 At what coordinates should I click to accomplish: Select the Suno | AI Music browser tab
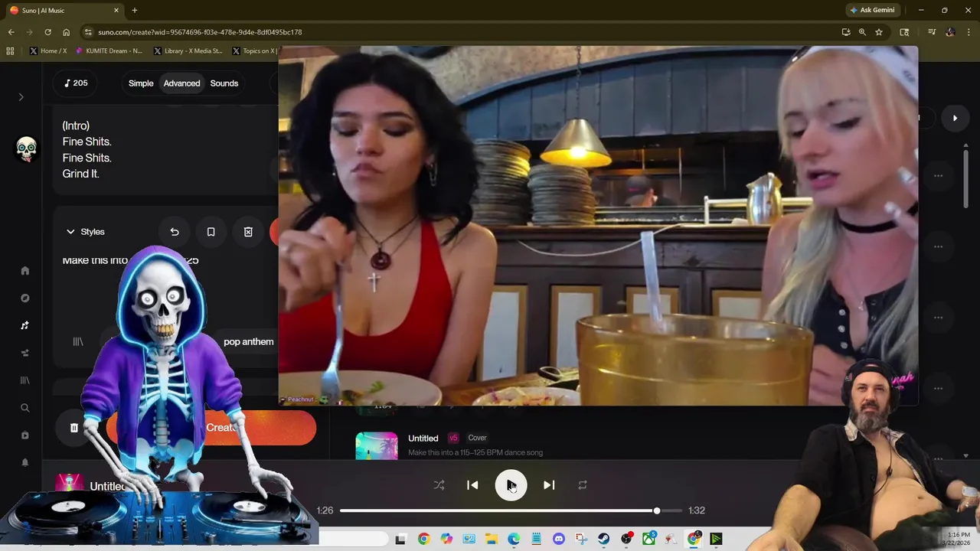tap(64, 10)
